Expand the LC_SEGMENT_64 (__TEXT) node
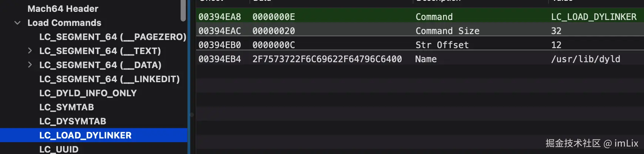The height and width of the screenshot is (154, 644). click(x=30, y=51)
